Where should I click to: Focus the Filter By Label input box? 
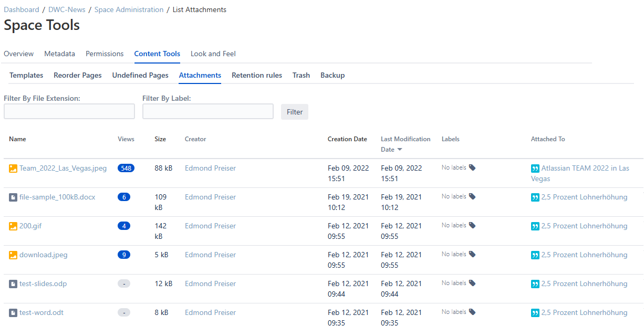click(208, 111)
